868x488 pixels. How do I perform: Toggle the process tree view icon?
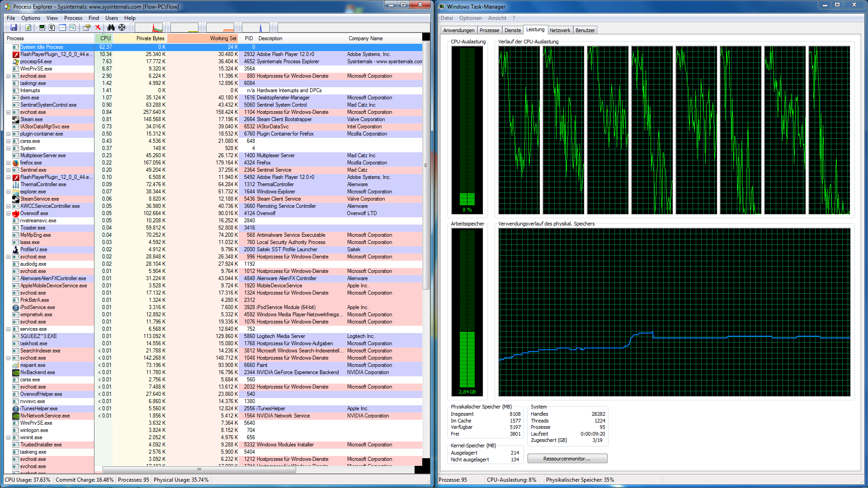click(x=52, y=28)
